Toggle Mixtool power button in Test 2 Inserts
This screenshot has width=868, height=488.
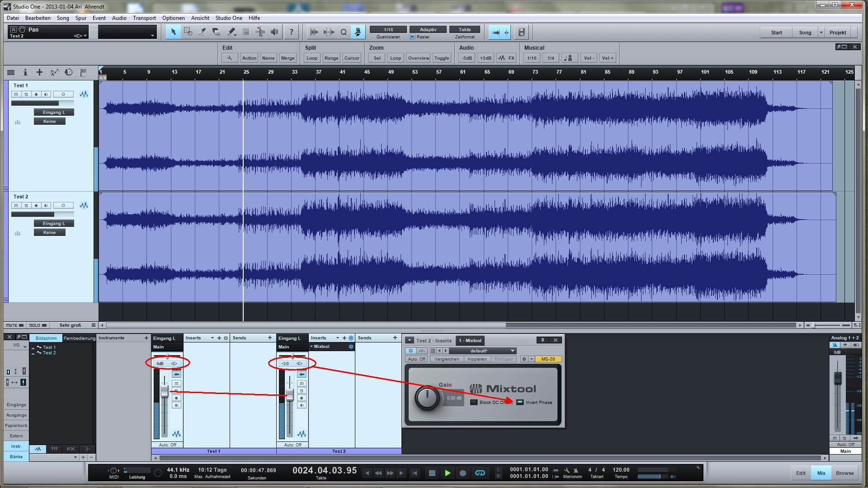tap(351, 347)
